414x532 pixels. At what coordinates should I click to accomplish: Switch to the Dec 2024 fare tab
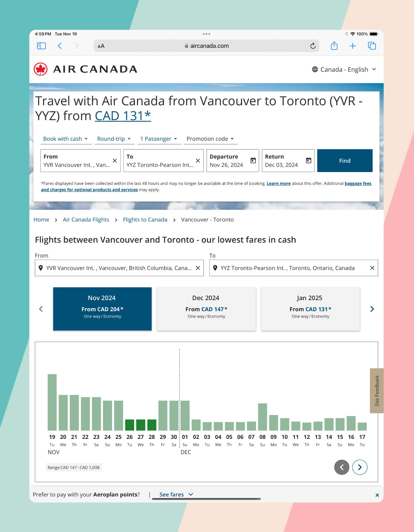[206, 309]
